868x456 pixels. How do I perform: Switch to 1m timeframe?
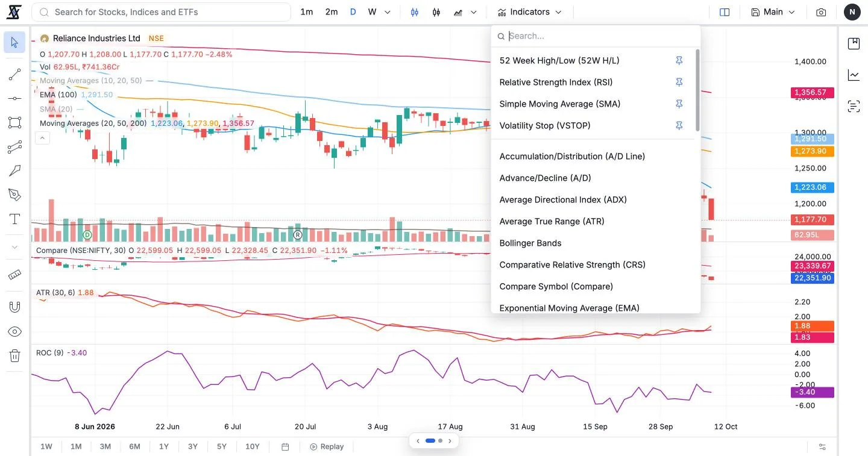[307, 12]
